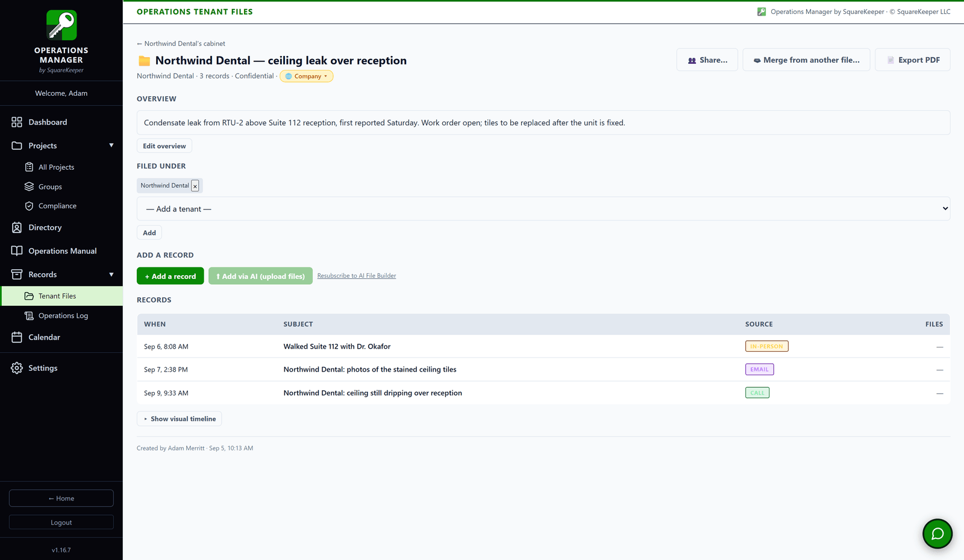The height and width of the screenshot is (560, 964).
Task: Click the Operations Manager key logo
Action: pyautogui.click(x=61, y=25)
